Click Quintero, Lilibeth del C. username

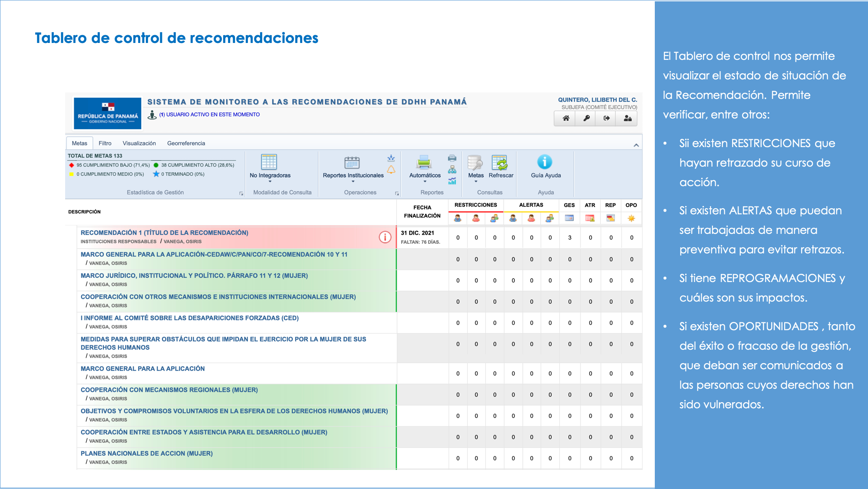tap(597, 100)
